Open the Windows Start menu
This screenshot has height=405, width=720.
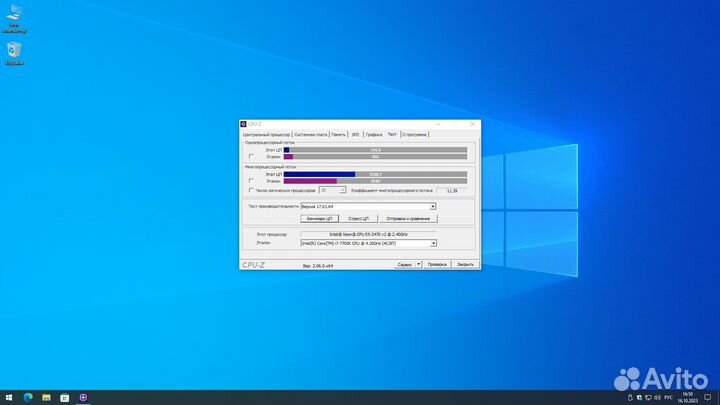click(9, 397)
